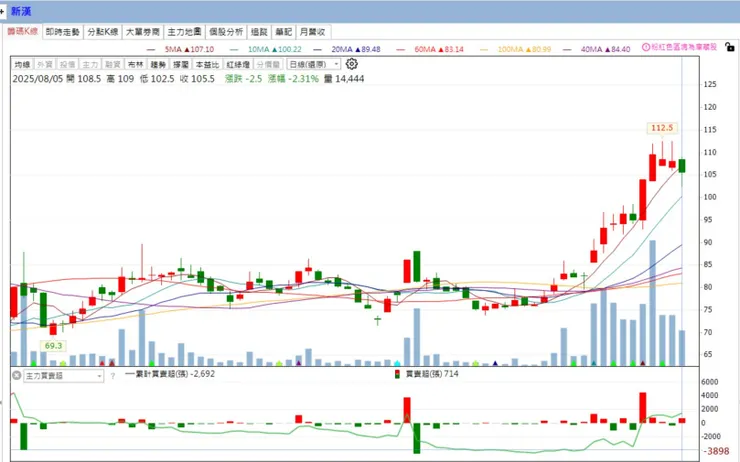Open the 主力買賣超 indicator dropdown
Screen dimensions: 740x462
click(x=64, y=376)
